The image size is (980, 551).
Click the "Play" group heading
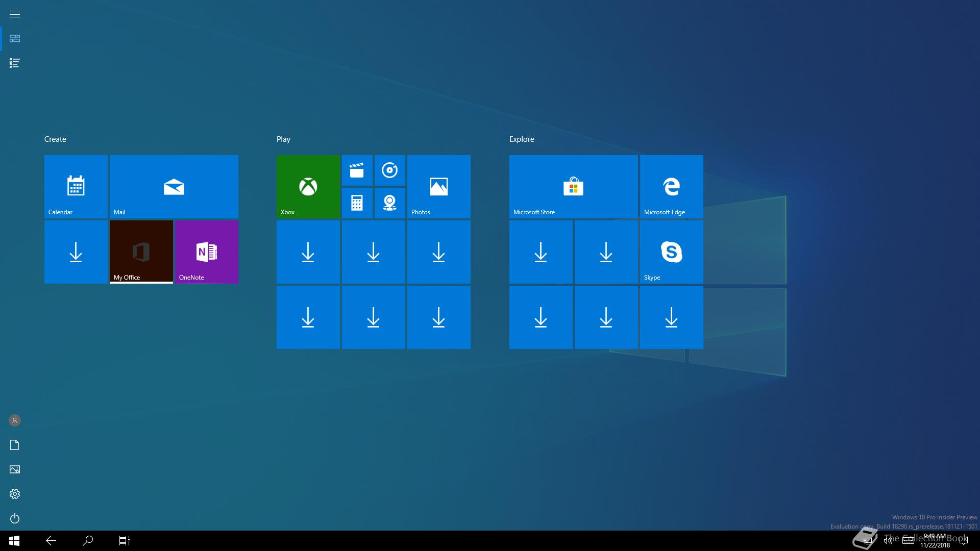point(283,139)
